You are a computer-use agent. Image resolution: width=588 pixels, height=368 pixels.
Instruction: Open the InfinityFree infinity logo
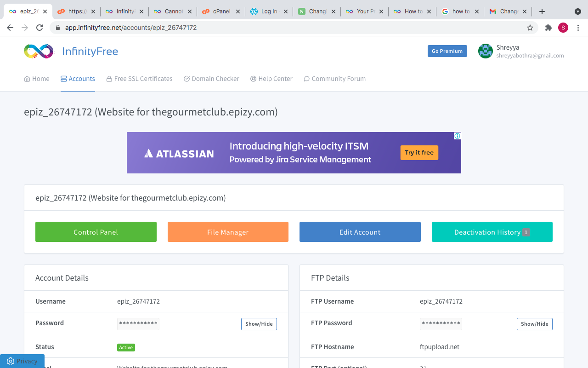[39, 51]
